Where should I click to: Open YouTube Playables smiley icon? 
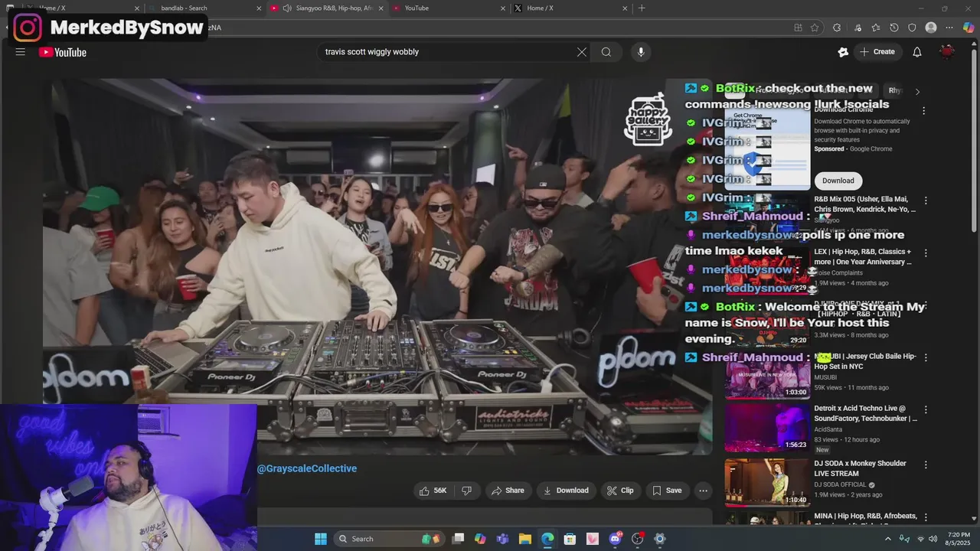[x=843, y=52]
